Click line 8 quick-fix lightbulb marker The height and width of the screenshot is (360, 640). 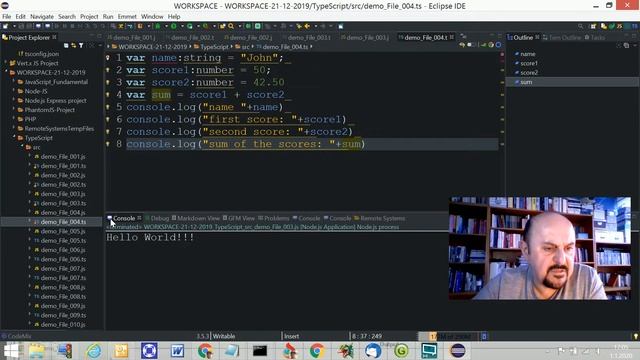tap(108, 144)
